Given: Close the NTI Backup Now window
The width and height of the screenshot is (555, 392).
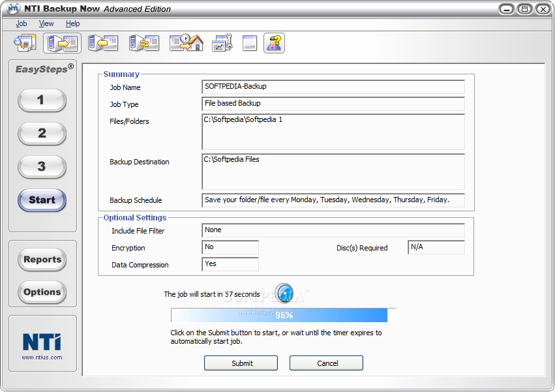Looking at the screenshot, I should coord(543,9).
